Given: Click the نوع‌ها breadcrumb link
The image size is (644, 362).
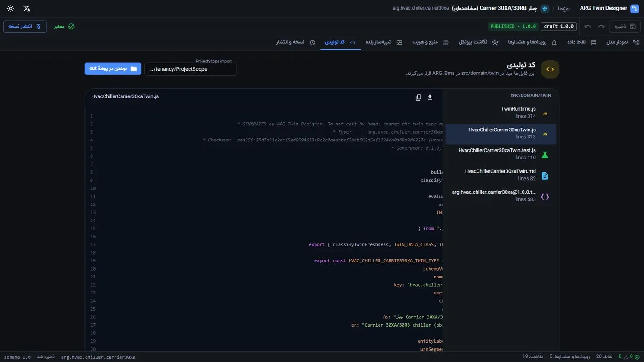Looking at the screenshot, I should point(564,9).
